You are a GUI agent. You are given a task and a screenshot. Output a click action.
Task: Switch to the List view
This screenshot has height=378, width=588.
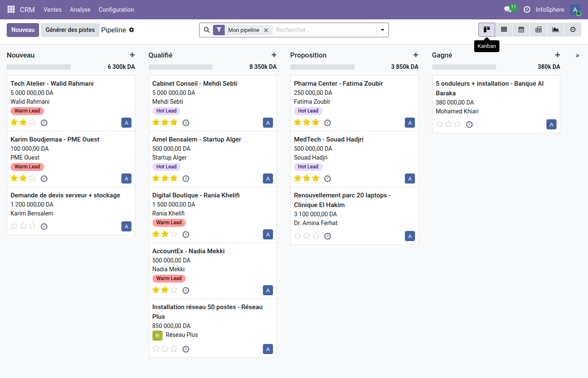pos(504,30)
